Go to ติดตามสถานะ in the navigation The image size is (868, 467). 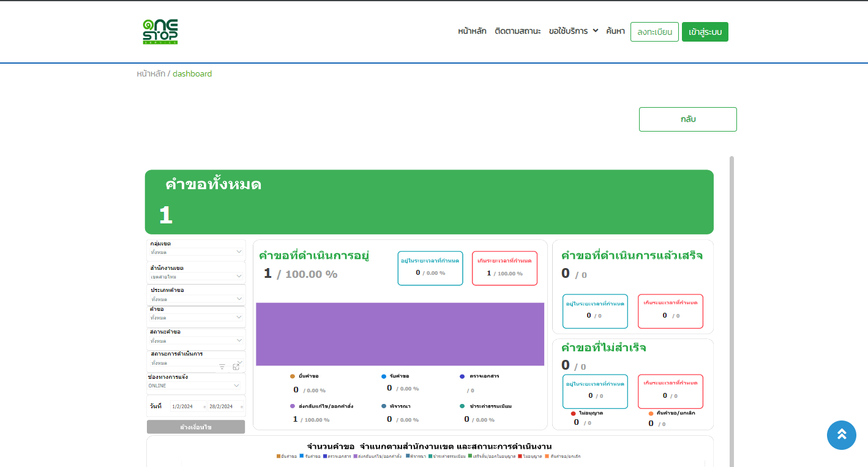pyautogui.click(x=517, y=31)
